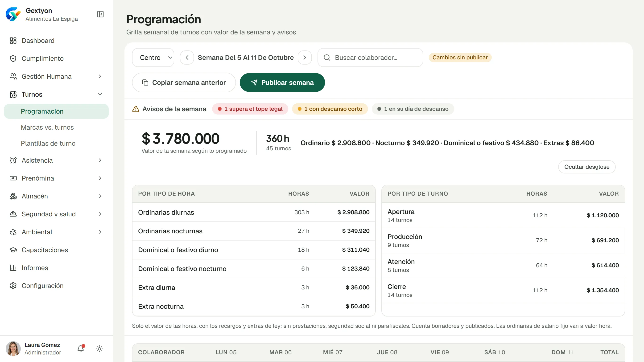
Task: Open the Centro location dropdown
Action: (153, 58)
